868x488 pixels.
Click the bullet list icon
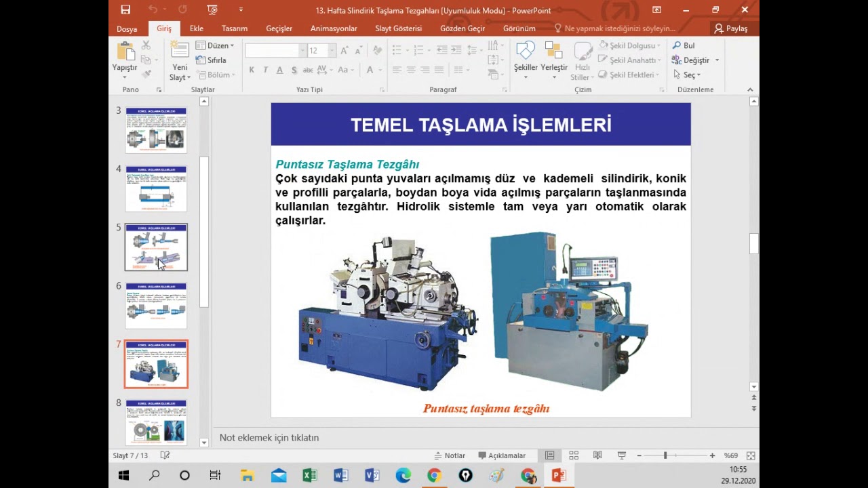(x=397, y=50)
